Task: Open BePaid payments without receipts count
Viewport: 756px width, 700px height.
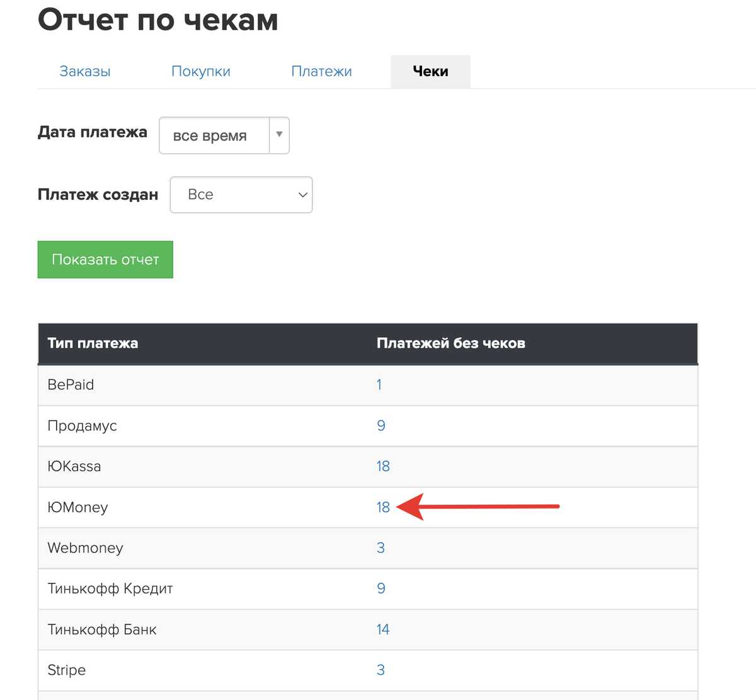Action: [379, 385]
